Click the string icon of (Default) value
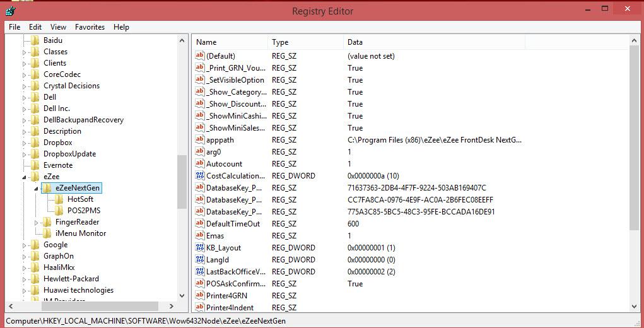 tap(200, 56)
